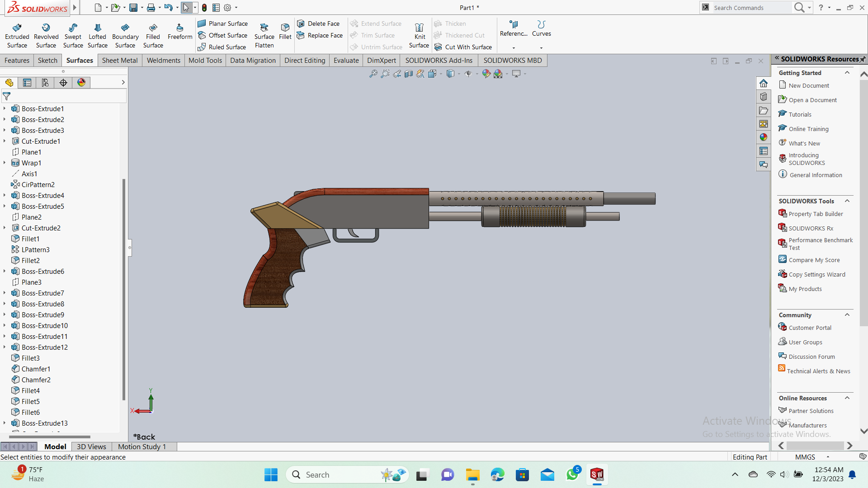Expand the Wrap1 feature in tree
This screenshot has height=488, width=868.
5,163
